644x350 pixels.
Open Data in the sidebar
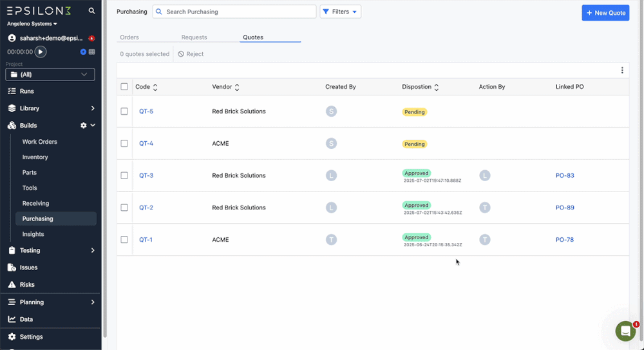click(x=26, y=319)
